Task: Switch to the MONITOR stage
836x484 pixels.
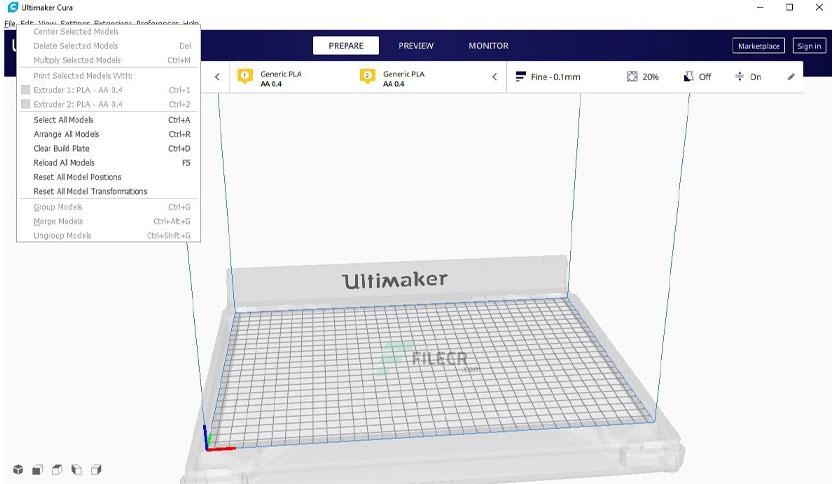Action: tap(488, 46)
